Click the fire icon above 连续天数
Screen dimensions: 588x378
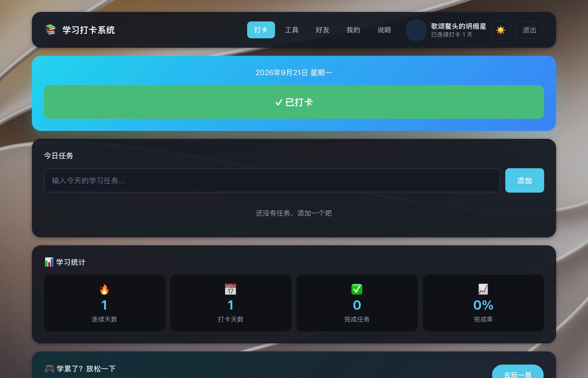[x=104, y=289]
